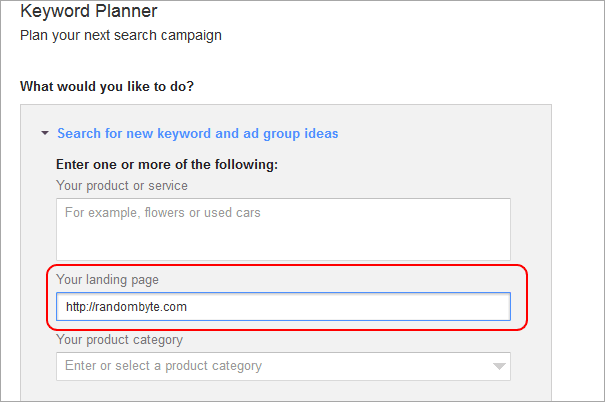Click the 'http://randombyte.com' text in the field

[126, 307]
